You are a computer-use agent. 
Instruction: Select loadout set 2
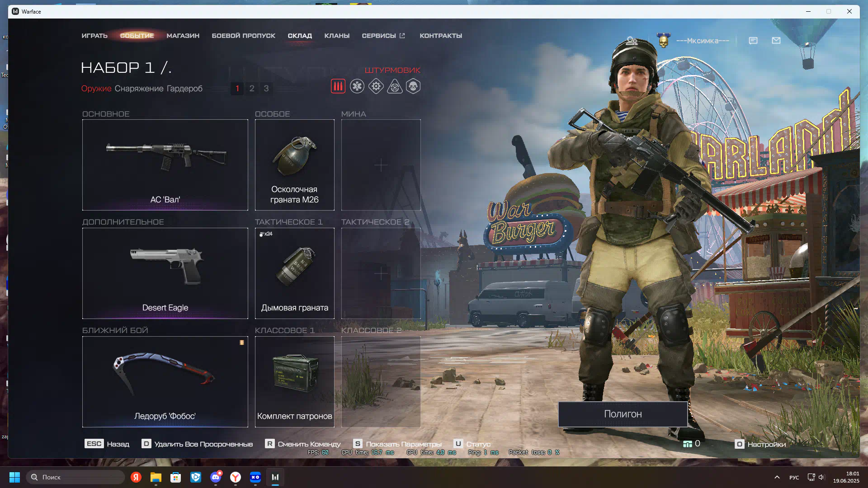252,89
